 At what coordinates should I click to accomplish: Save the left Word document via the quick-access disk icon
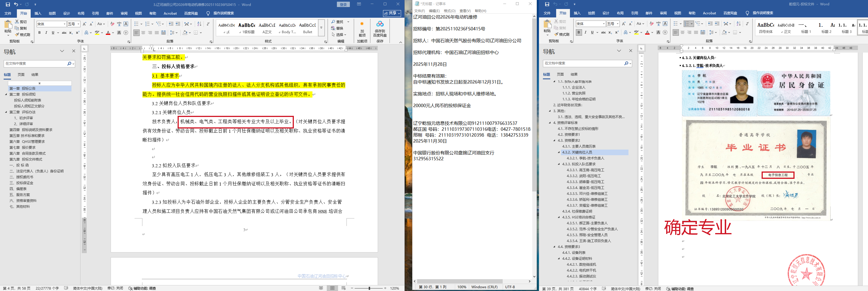click(8, 4)
